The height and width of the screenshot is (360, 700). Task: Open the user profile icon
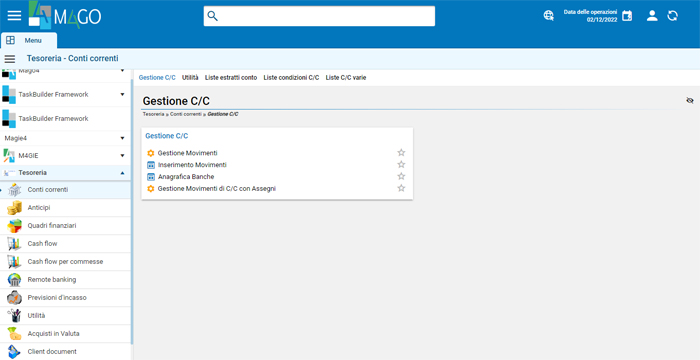point(652,16)
